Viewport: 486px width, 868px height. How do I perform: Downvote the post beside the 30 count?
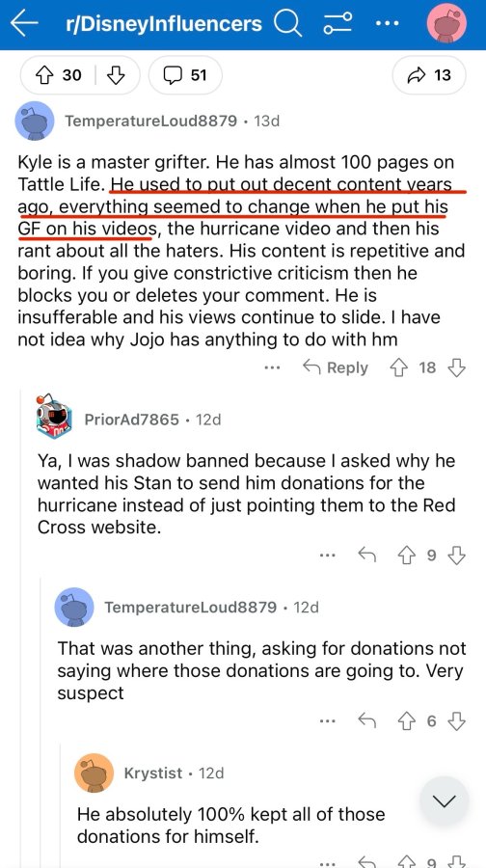115,74
